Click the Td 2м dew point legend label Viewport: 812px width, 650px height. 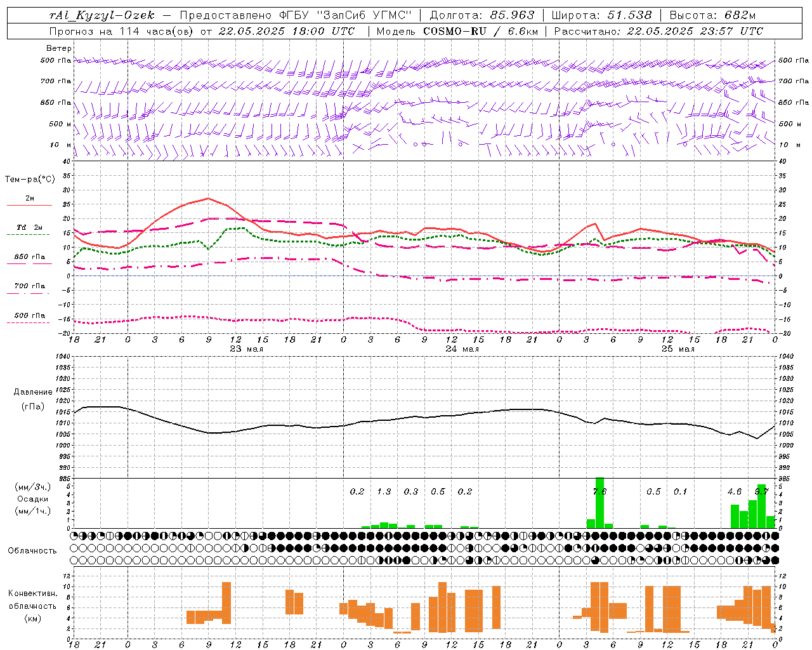tap(30, 227)
